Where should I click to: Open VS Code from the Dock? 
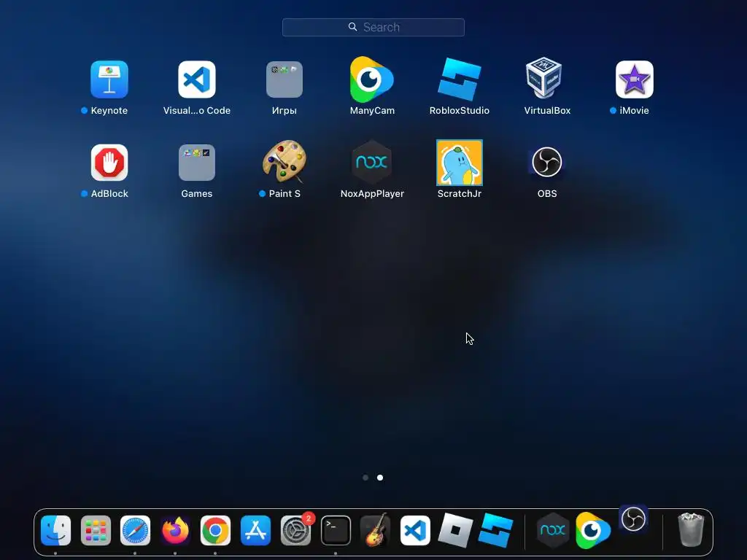[x=415, y=530]
